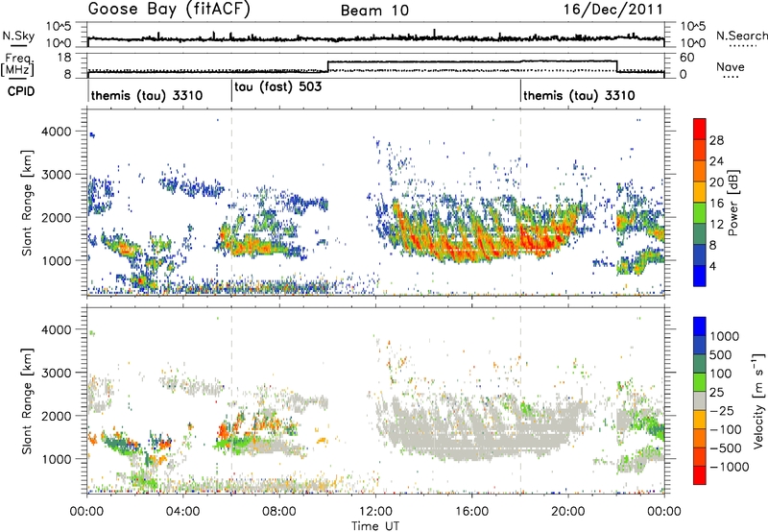Click the '4000' range tick of the power panel

56,131
